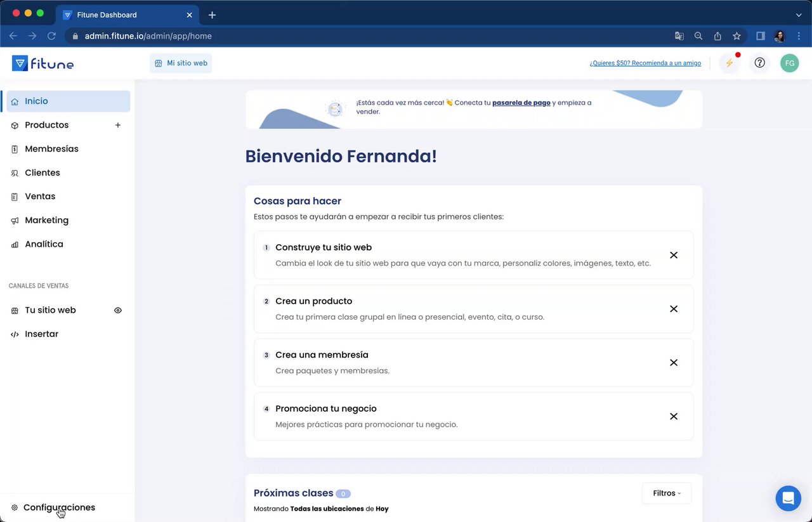Click the plus icon next to Productos

118,125
